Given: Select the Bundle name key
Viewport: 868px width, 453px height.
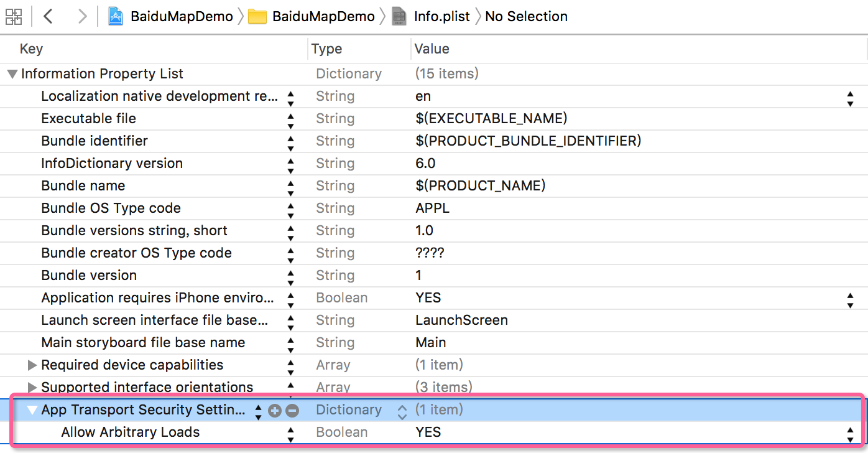Looking at the screenshot, I should (x=83, y=186).
